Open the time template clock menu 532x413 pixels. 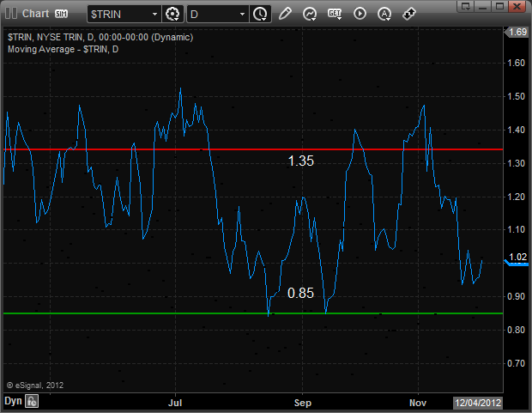(x=261, y=15)
